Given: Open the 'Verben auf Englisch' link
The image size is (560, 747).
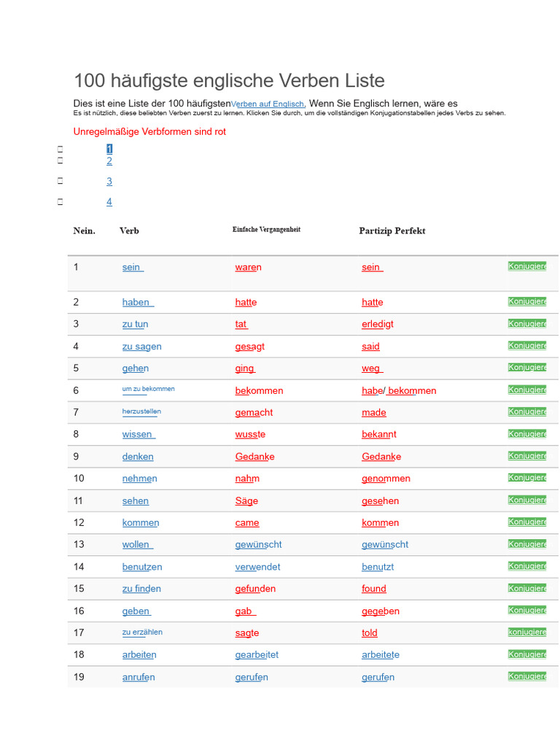Looking at the screenshot, I should pos(268,104).
